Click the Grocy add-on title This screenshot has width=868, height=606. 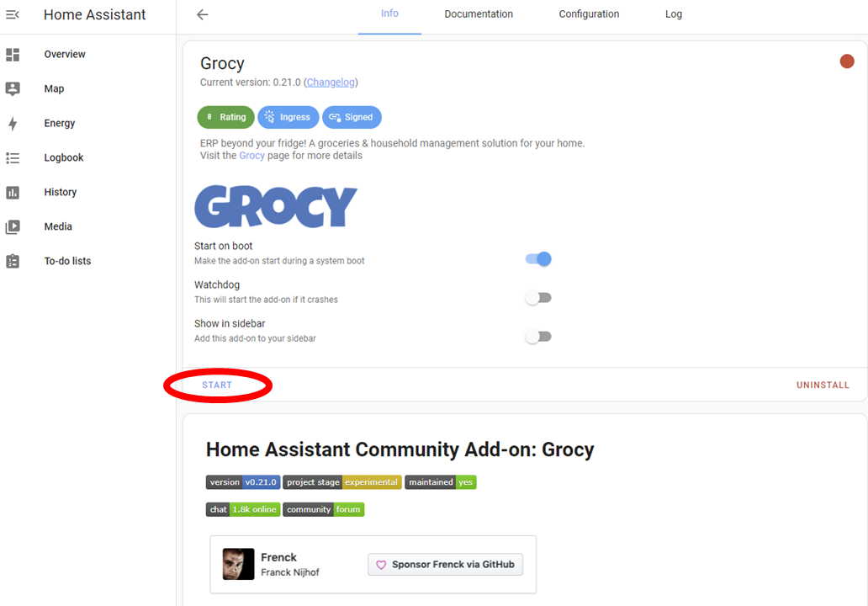(222, 63)
